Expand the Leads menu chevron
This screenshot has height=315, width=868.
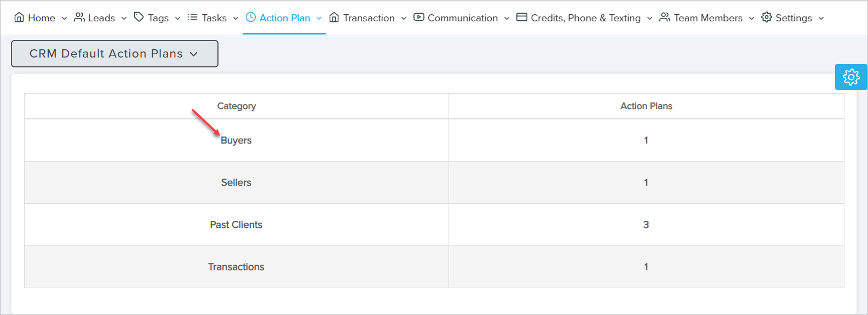[124, 19]
